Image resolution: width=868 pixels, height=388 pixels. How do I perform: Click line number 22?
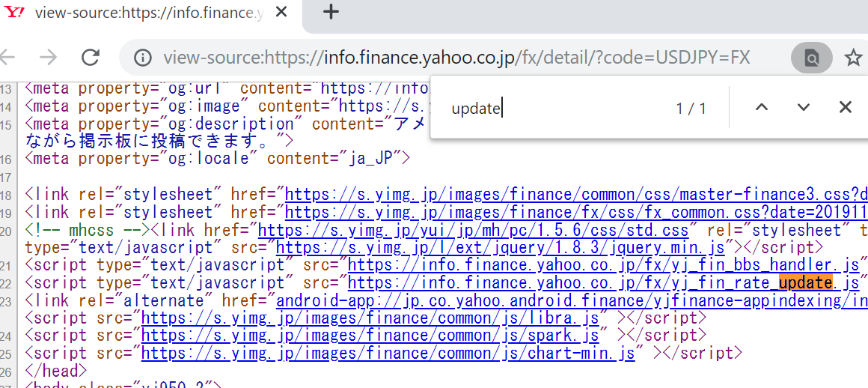click(x=5, y=284)
